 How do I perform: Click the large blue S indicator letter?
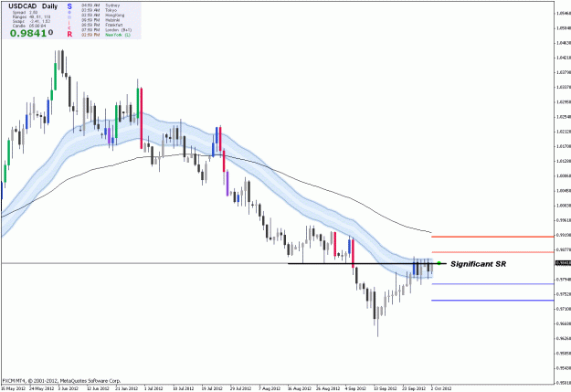tap(69, 6)
